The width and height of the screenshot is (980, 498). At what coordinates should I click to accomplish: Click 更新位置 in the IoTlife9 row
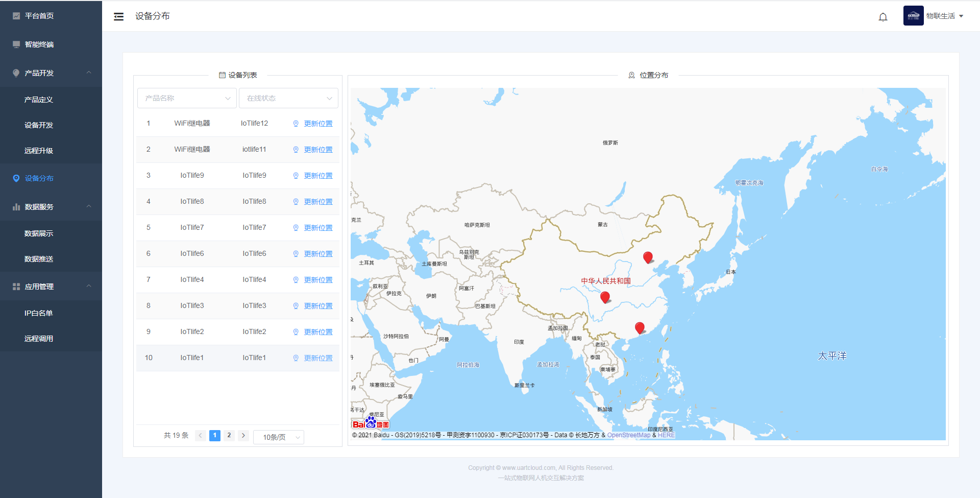[313, 176]
